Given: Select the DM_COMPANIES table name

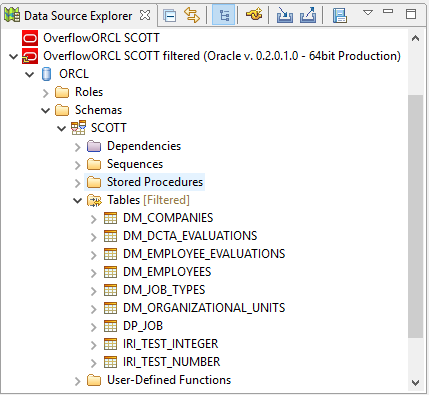Looking at the screenshot, I should 168,218.
